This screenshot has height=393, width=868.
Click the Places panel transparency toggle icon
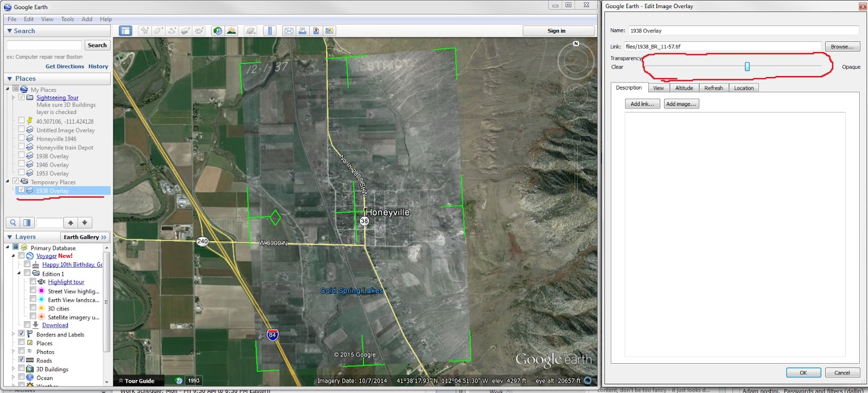(27, 223)
